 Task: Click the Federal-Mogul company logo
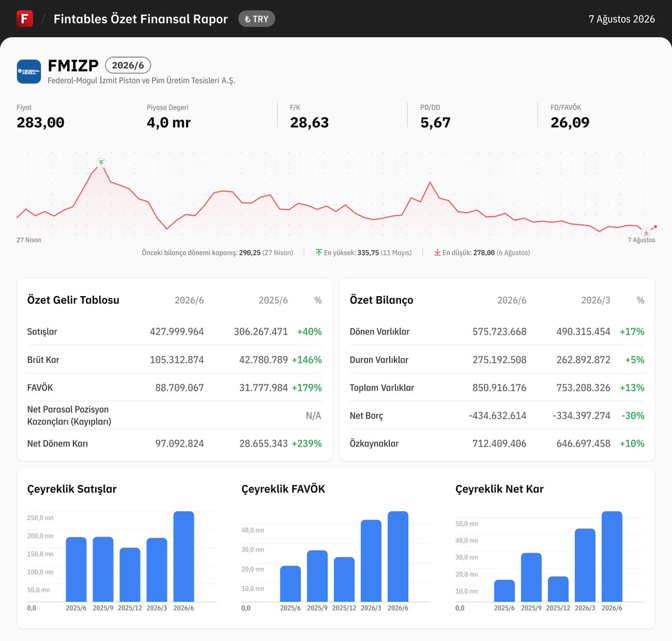pos(29,72)
